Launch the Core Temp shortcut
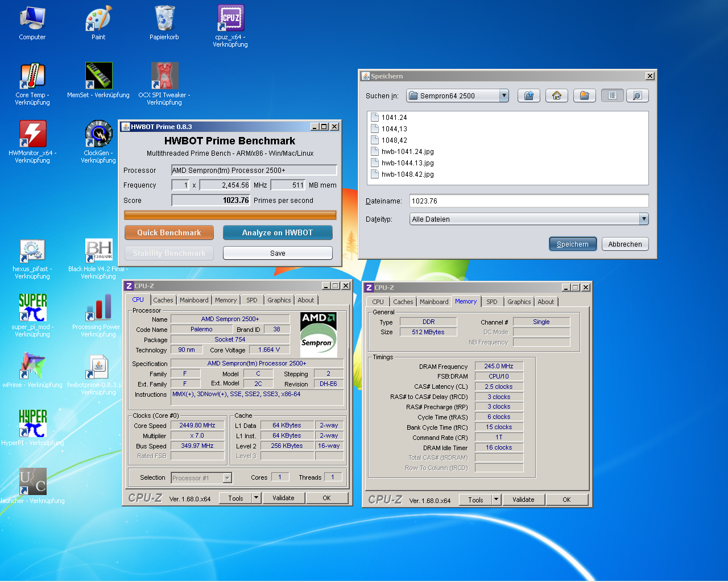Viewport: 728px width, 582px height. (x=32, y=84)
